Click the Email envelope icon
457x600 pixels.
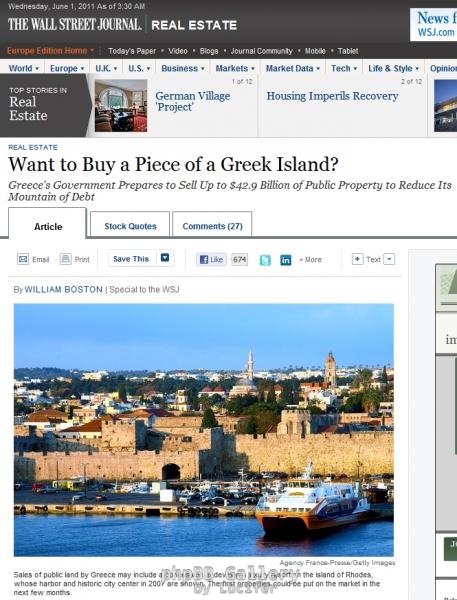pyautogui.click(x=23, y=259)
